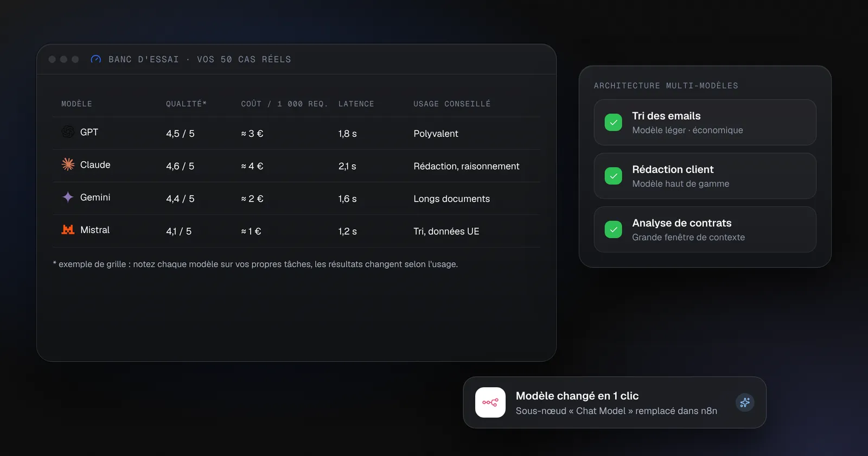Click the Modèle changé en 1 clic heading
Screen dimensions: 868x456
coord(577,396)
